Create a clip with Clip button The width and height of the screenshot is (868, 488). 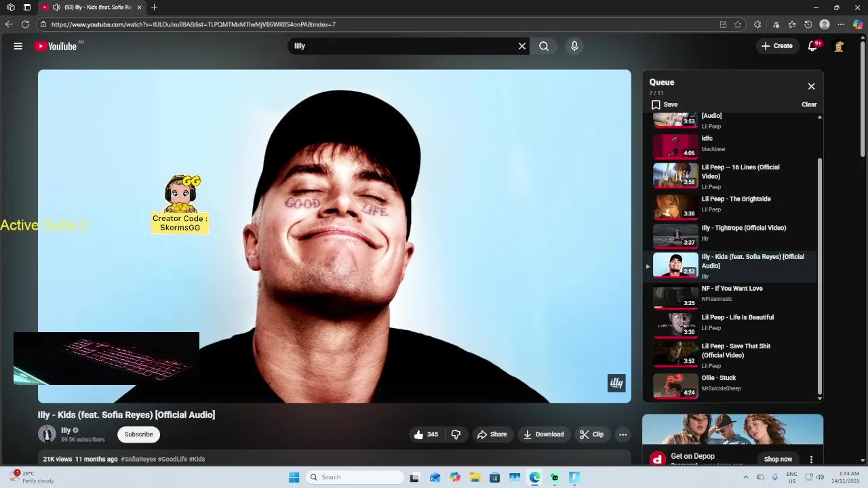coord(591,434)
